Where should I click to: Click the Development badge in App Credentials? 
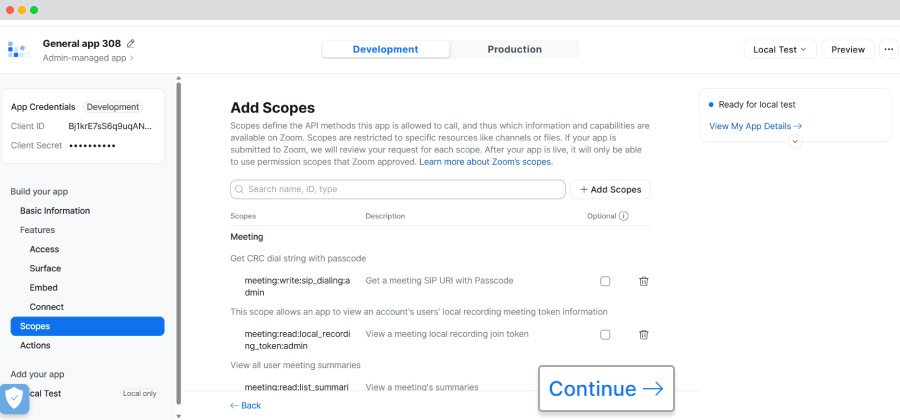pyautogui.click(x=113, y=107)
